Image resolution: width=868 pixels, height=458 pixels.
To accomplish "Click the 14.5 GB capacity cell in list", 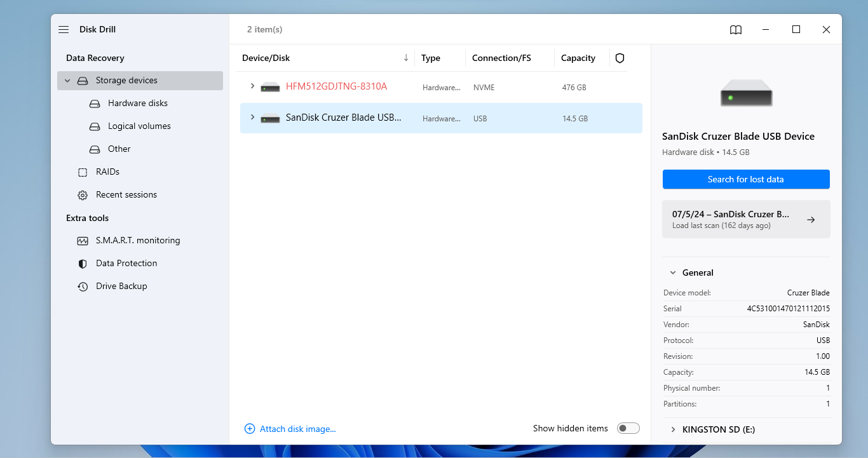I will [x=575, y=119].
